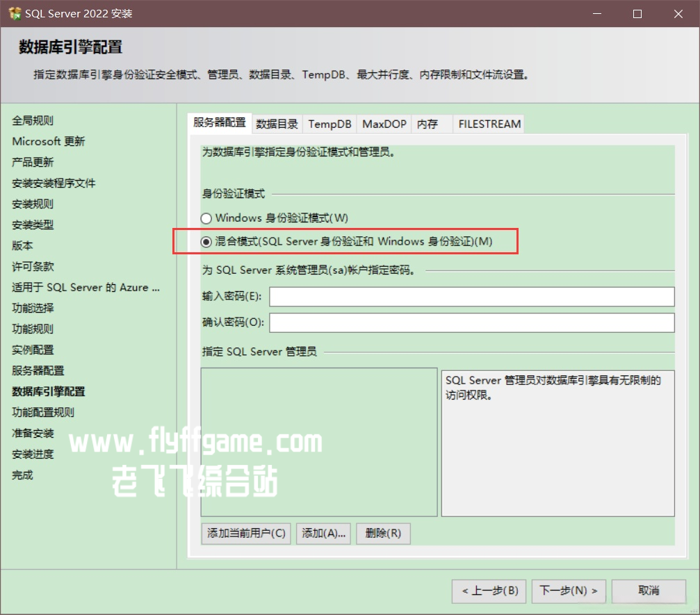
Task: Select 实例配置 step in sidebar
Action: click(33, 350)
